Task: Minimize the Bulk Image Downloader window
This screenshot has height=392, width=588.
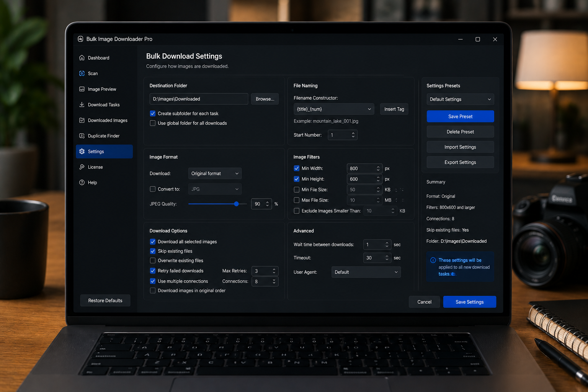Action: [461, 39]
